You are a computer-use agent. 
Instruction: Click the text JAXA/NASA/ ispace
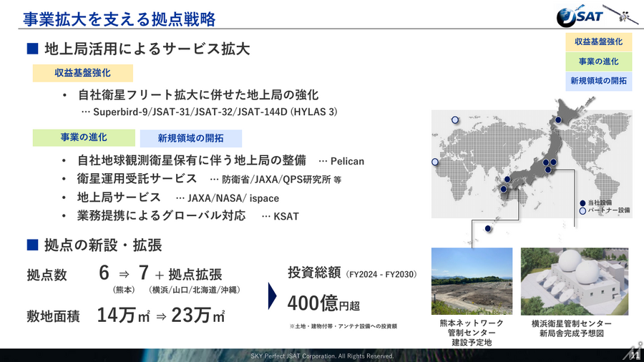[233, 198]
